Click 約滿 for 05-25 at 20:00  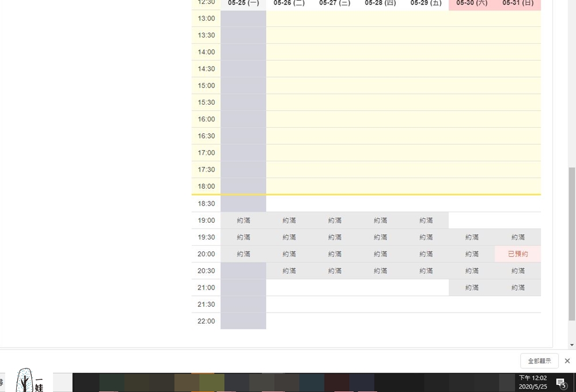click(243, 254)
